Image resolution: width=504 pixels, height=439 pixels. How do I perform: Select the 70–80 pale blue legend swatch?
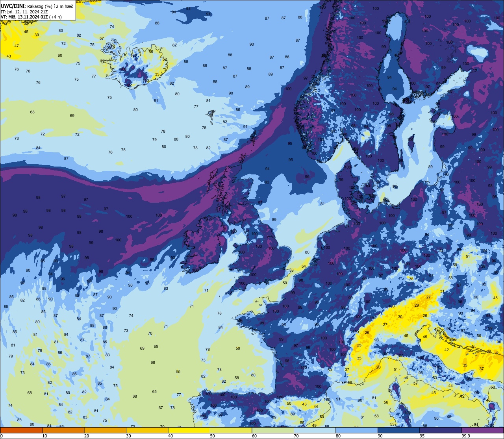[315, 430]
